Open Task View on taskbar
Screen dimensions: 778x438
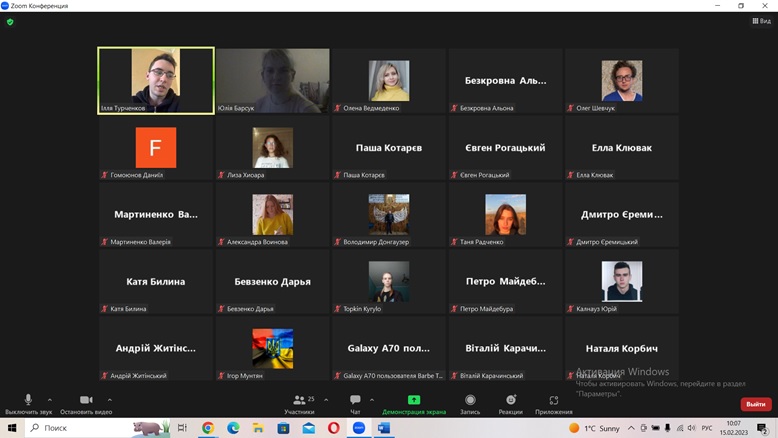point(182,428)
